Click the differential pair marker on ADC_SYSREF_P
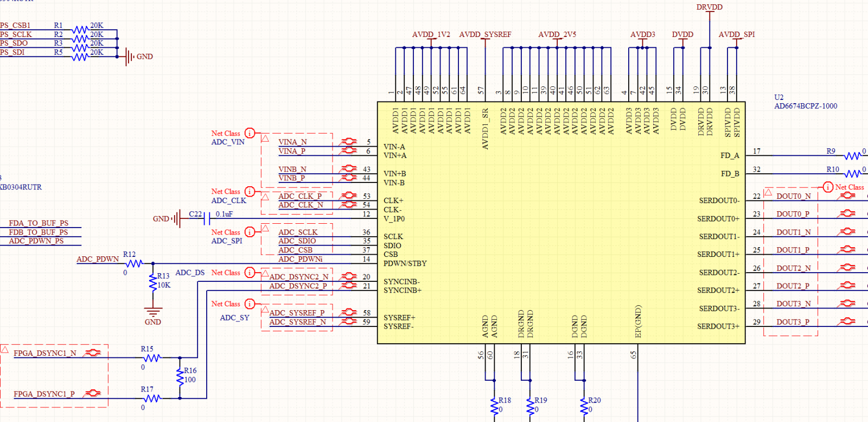The image size is (868, 422). [x=348, y=312]
